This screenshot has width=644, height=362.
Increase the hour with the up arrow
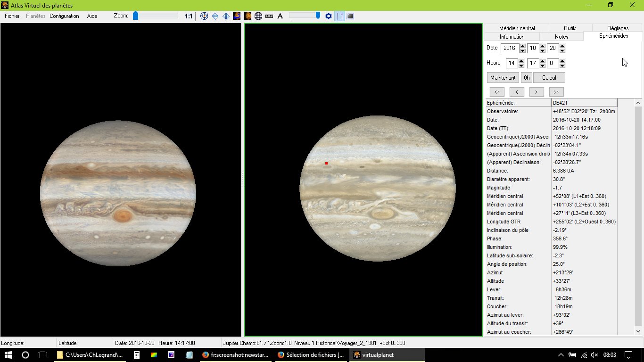pos(521,61)
